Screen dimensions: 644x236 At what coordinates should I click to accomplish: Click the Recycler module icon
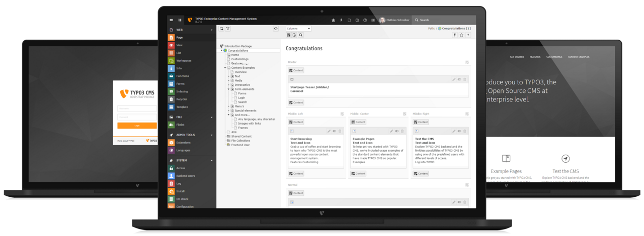tap(172, 99)
